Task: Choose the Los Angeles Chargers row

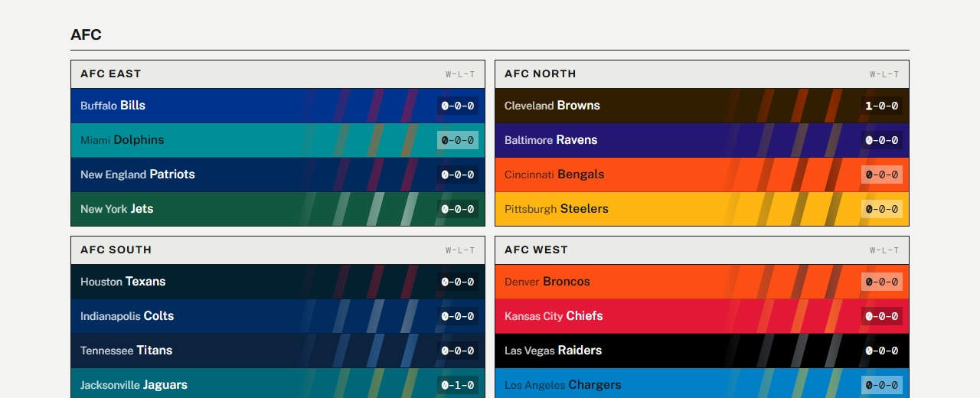Action: [702, 383]
